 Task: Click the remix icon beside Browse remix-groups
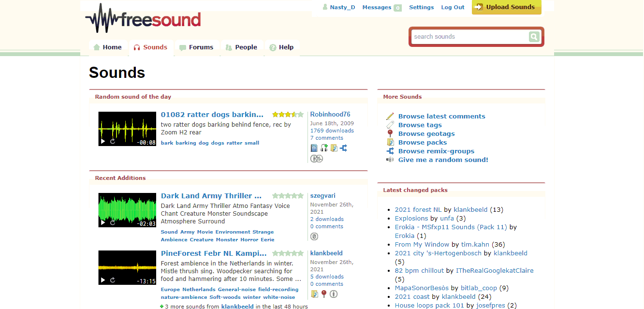390,151
